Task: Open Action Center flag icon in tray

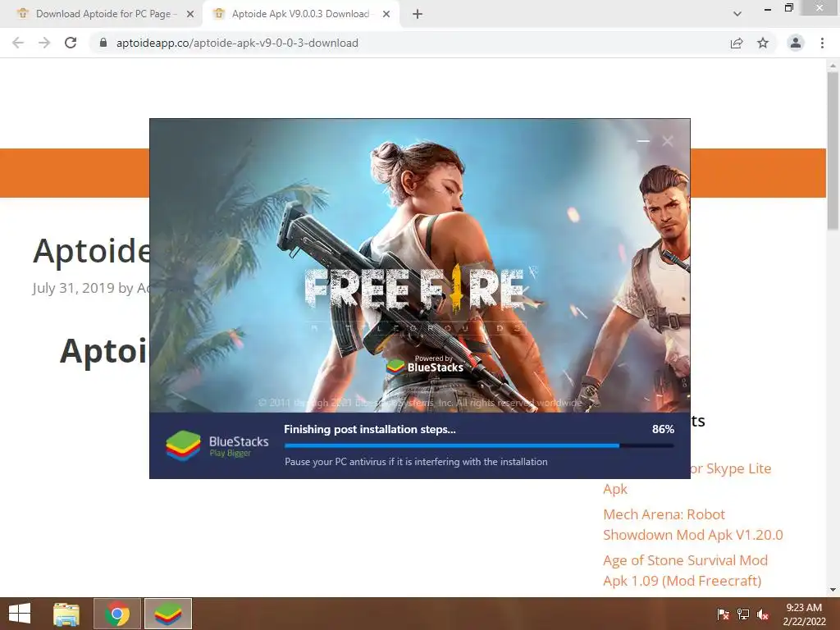Action: coord(723,614)
